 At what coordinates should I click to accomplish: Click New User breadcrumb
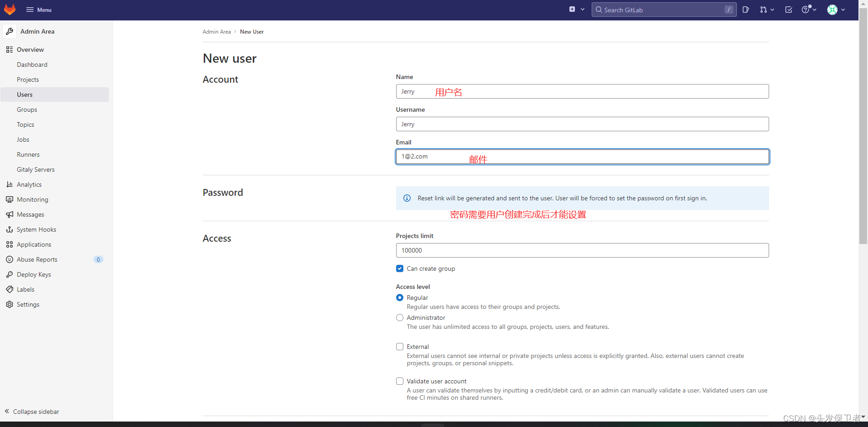point(252,32)
